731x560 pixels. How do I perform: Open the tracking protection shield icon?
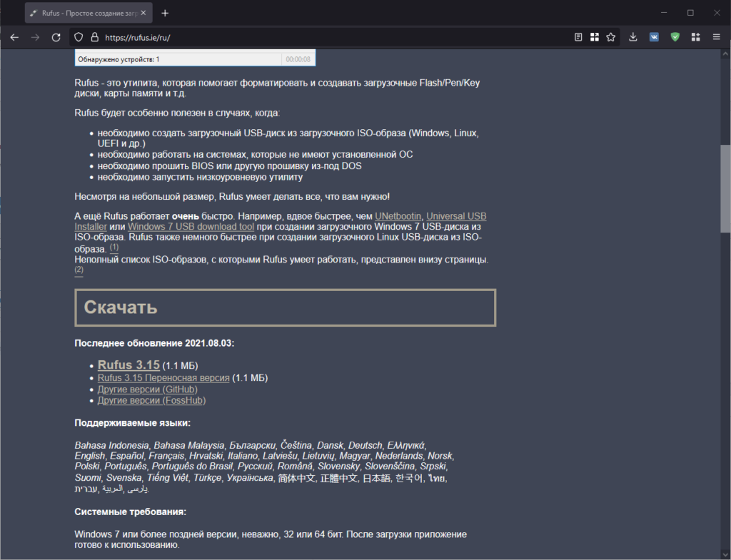(x=79, y=37)
